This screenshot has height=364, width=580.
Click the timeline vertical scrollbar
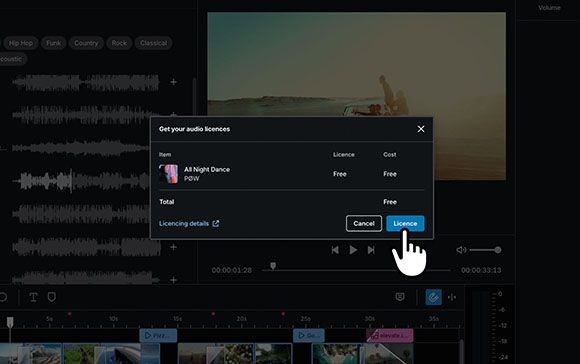(461, 351)
